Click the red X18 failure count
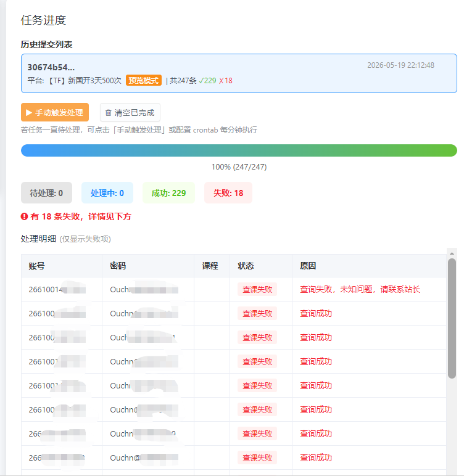The height and width of the screenshot is (476, 464). (226, 81)
